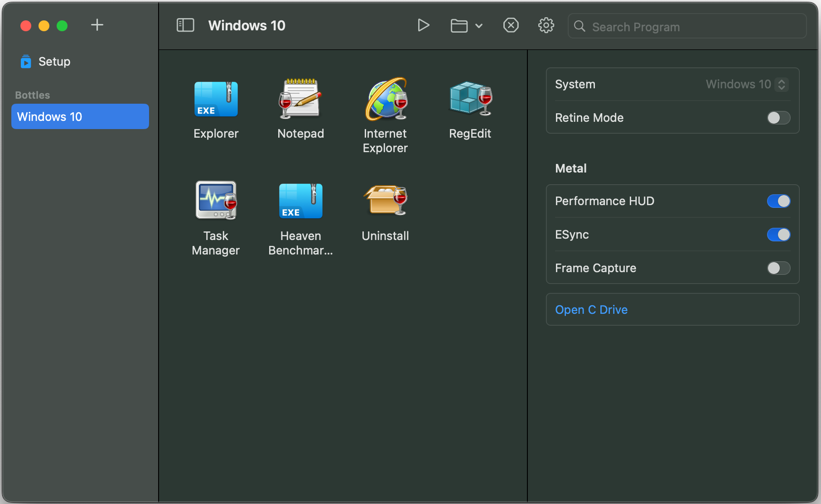Launch the Notepad program
The image size is (821, 504).
[300, 99]
